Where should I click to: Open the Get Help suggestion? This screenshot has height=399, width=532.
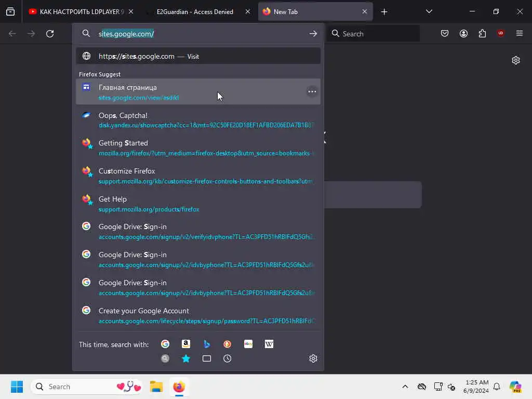pyautogui.click(x=198, y=204)
